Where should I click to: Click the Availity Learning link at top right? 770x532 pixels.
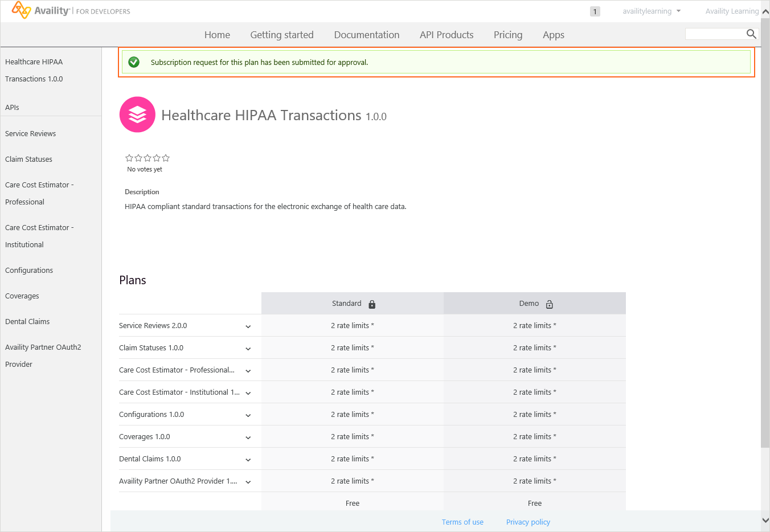click(732, 11)
